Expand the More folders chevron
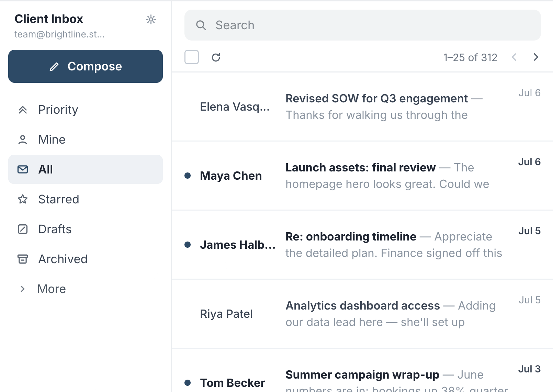Image resolution: width=553 pixels, height=392 pixels. coord(23,289)
